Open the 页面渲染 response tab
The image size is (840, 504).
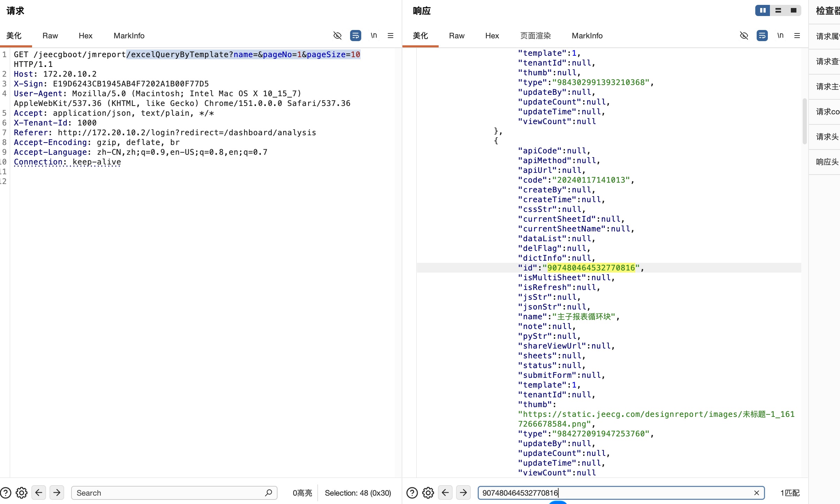coord(535,36)
